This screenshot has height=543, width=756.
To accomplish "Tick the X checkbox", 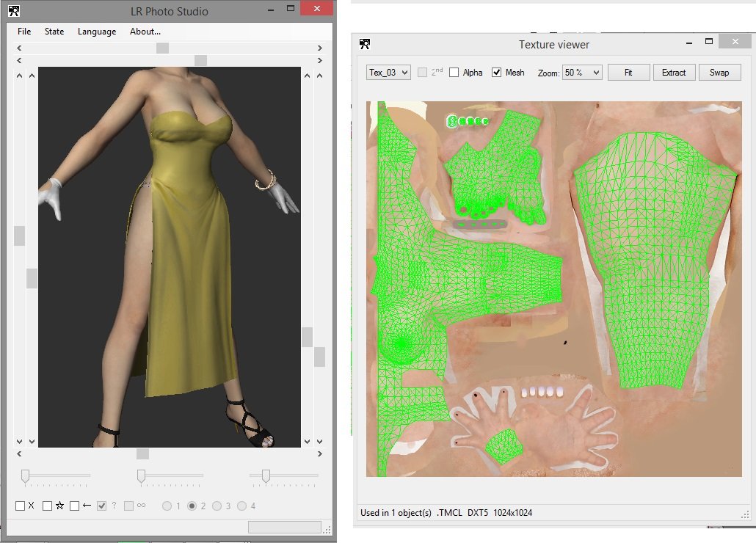I will tap(21, 506).
